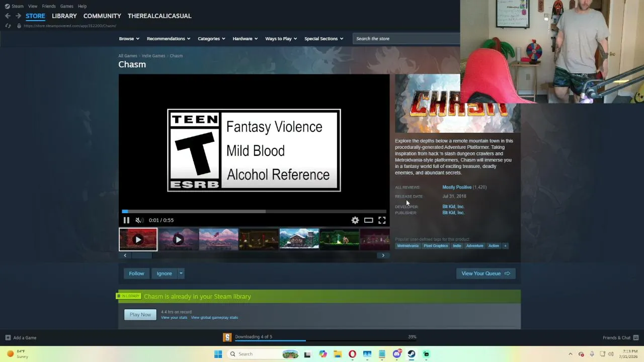Go forward using the Steam forward arrow
The image size is (644, 362).
pos(18,16)
